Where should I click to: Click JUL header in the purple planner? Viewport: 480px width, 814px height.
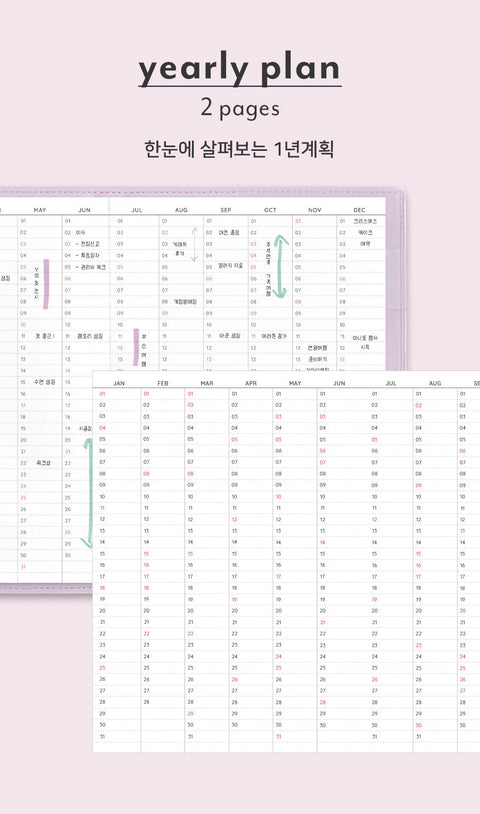137,210
